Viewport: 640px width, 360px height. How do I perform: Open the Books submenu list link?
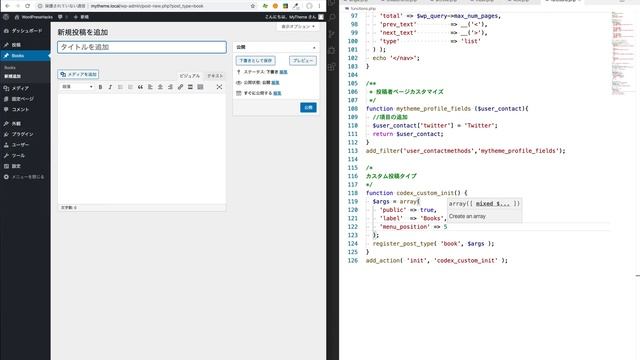point(10,68)
